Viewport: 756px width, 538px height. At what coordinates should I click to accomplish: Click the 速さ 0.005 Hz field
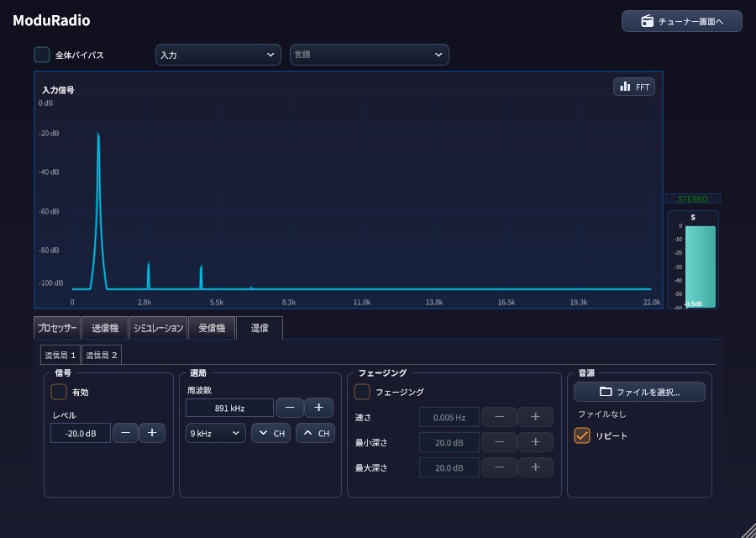click(449, 418)
